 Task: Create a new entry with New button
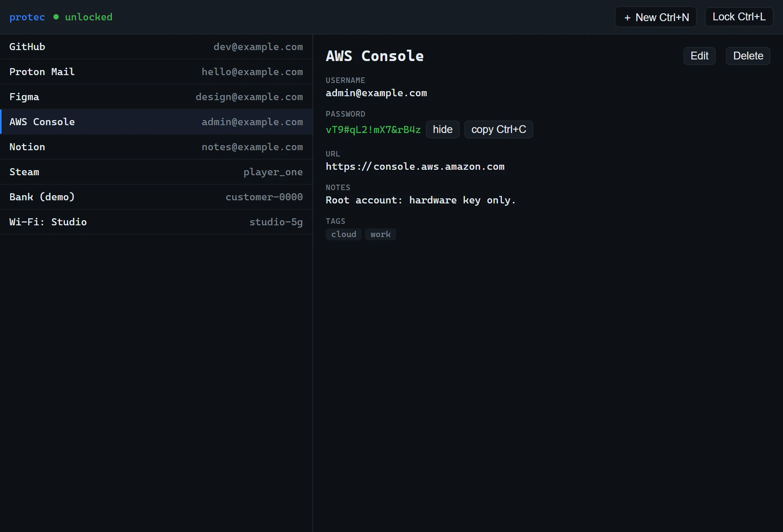[655, 17]
